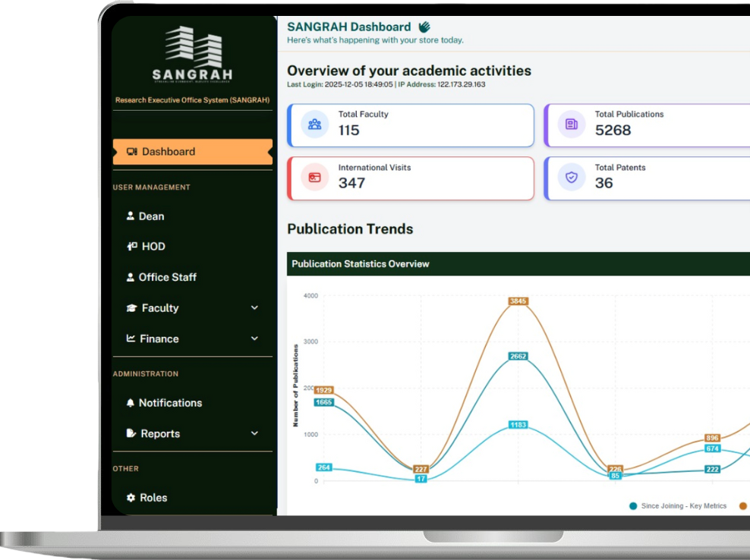Toggle Since Joining - Key Metrics legend dot
Screen dimensions: 750x560
click(x=633, y=506)
